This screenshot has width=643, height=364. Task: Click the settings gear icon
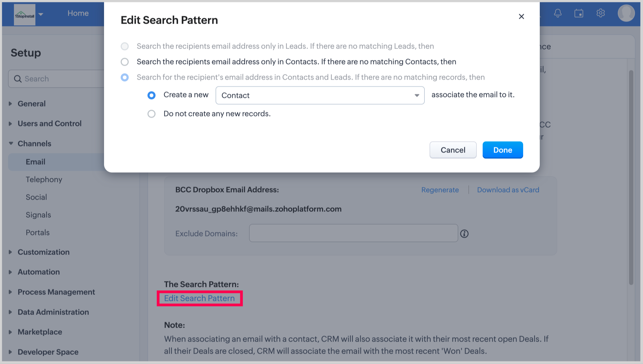coord(600,13)
